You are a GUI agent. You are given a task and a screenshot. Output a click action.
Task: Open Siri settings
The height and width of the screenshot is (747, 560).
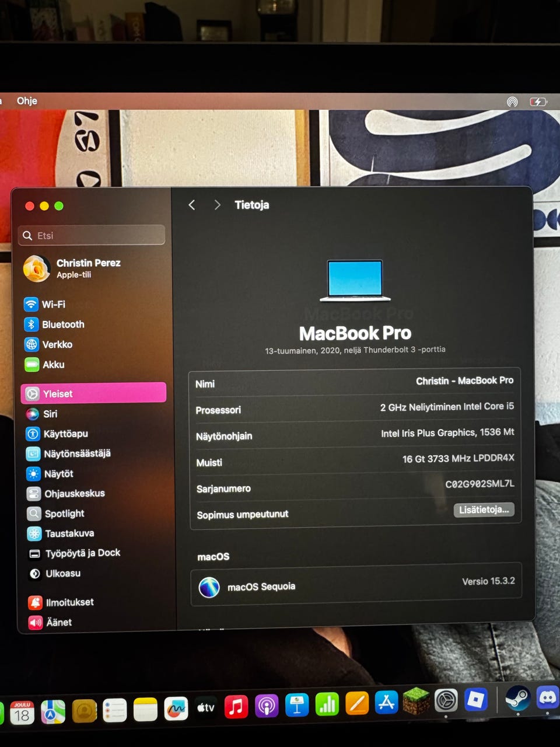41,414
